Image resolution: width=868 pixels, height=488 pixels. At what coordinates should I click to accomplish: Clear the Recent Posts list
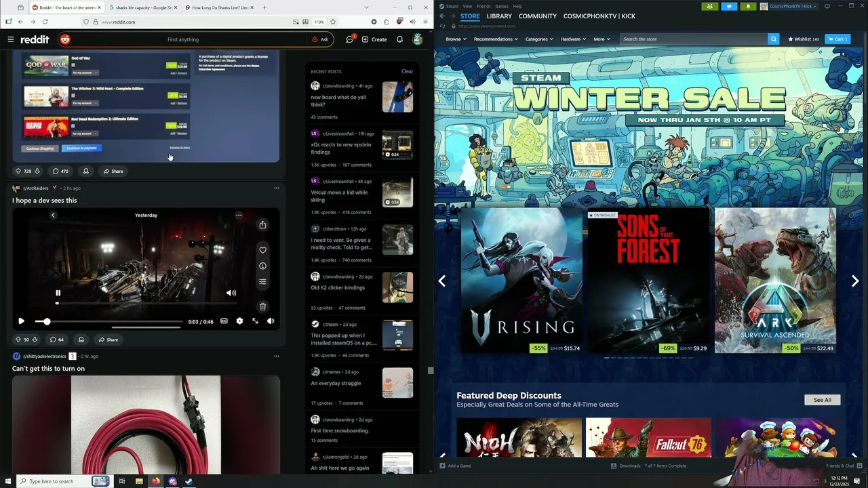coord(407,71)
